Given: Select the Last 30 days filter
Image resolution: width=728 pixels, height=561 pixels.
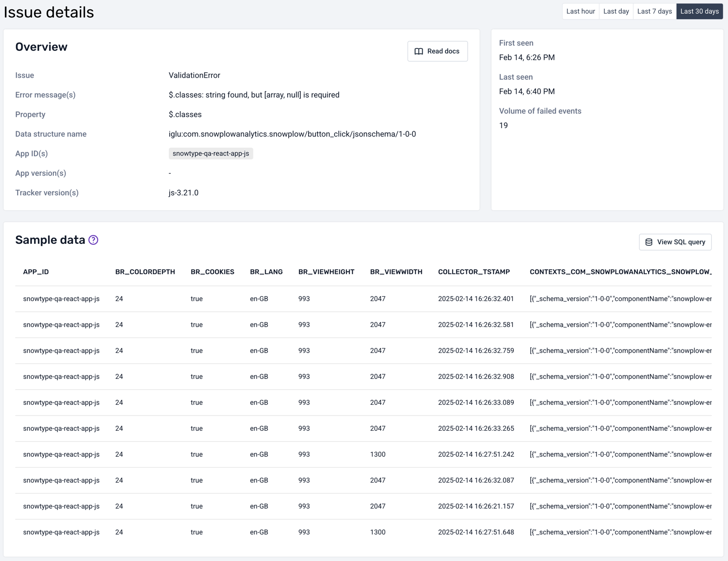Looking at the screenshot, I should coord(699,11).
